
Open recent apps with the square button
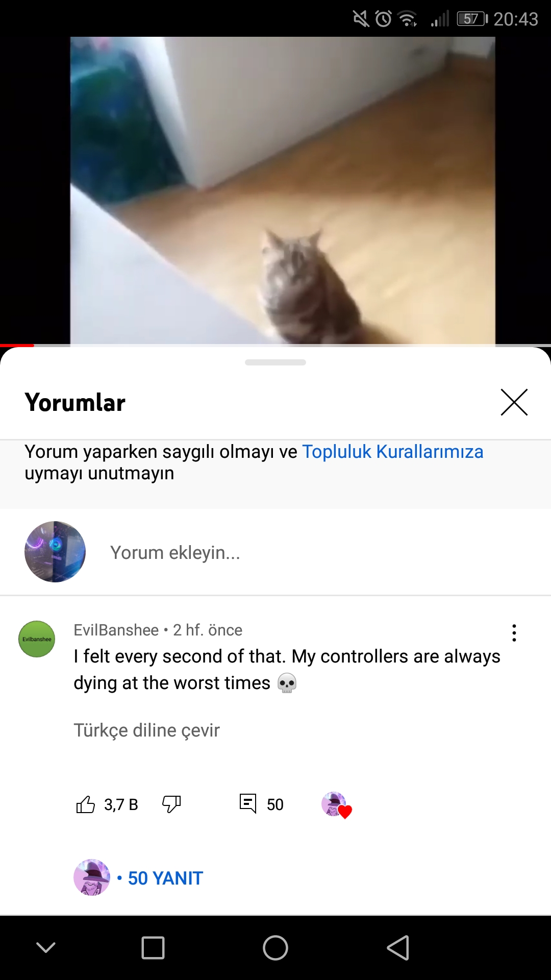(153, 948)
